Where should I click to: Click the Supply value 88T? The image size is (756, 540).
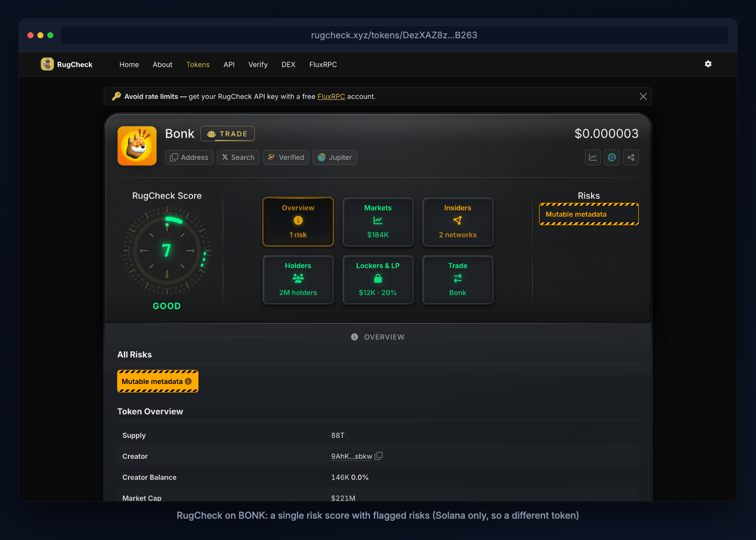338,435
